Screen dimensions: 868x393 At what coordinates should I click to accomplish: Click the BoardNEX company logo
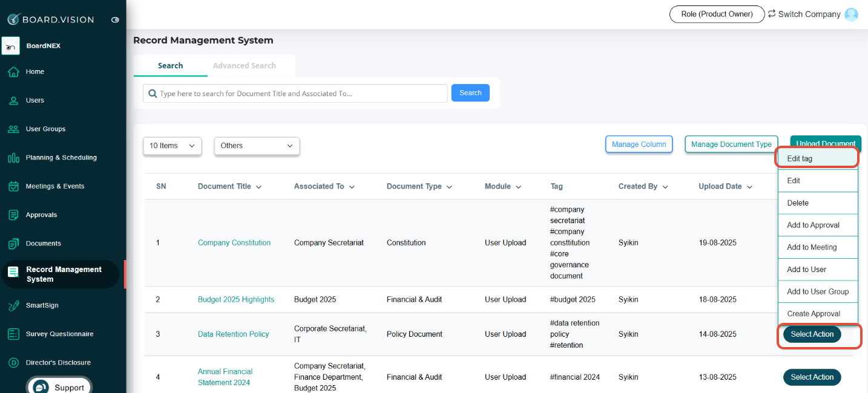pos(11,46)
